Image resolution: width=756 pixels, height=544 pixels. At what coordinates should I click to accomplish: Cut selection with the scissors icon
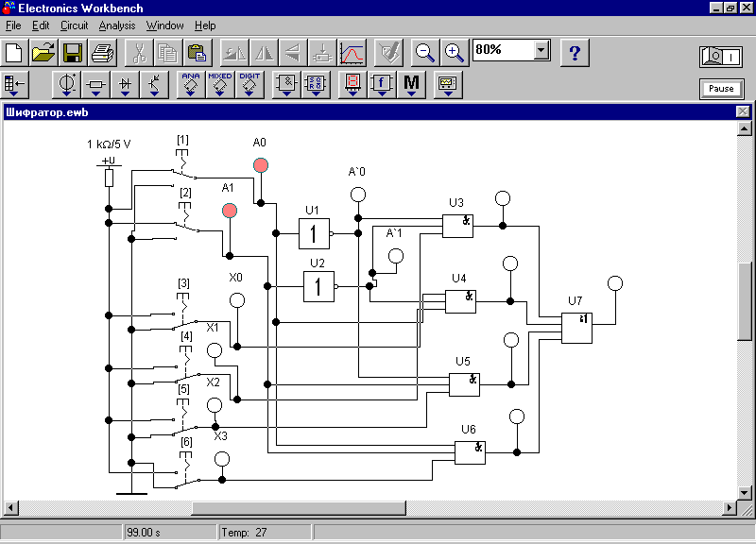pos(139,53)
